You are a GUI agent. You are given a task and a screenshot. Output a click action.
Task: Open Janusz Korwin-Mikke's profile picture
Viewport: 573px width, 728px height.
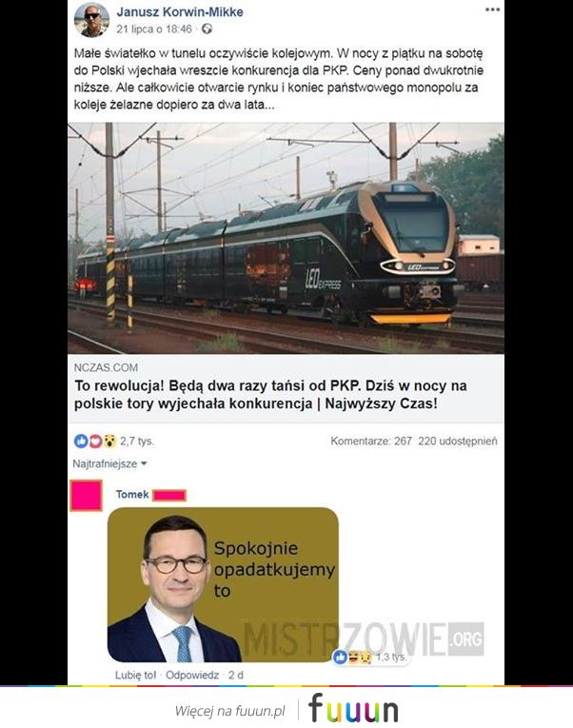[91, 19]
